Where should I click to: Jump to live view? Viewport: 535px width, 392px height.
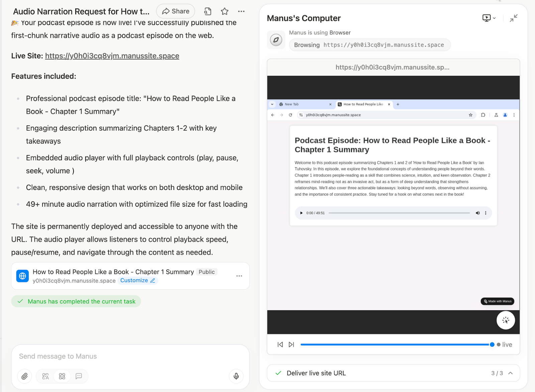pos(505,345)
